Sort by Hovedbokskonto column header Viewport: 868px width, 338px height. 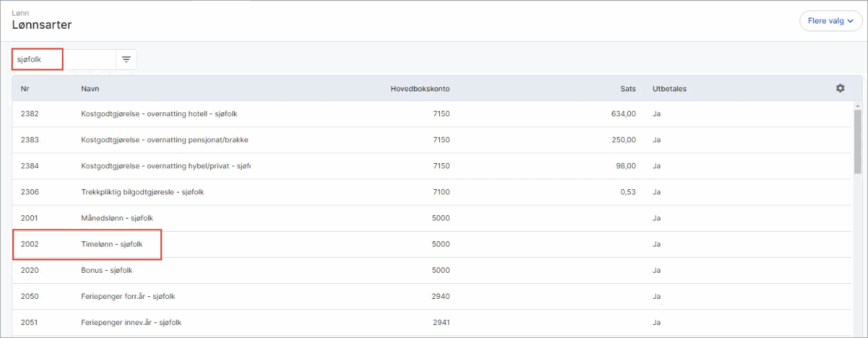[420, 89]
